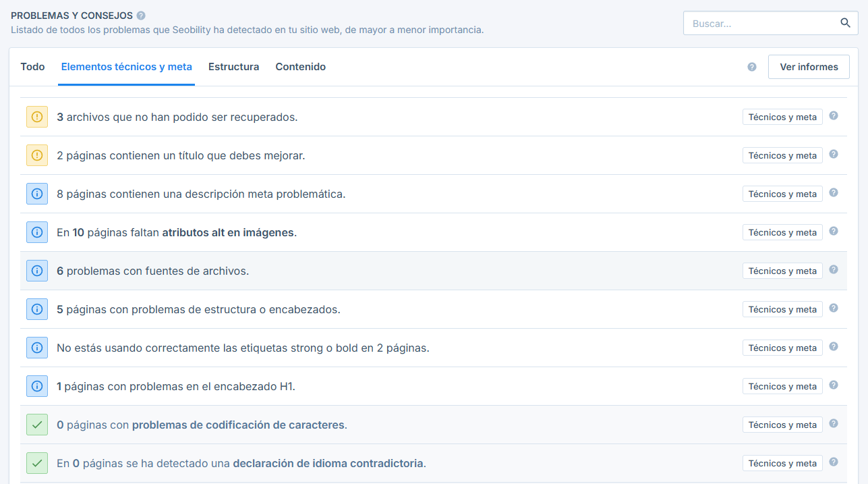Click the green checkmark for declaración de idioma contradictoria
The width and height of the screenshot is (868, 484).
click(x=36, y=462)
